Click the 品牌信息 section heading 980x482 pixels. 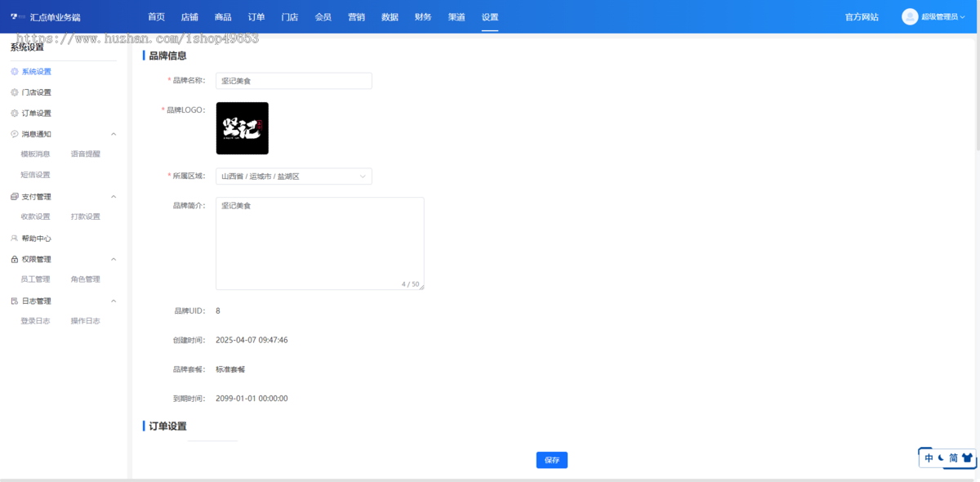coord(167,56)
